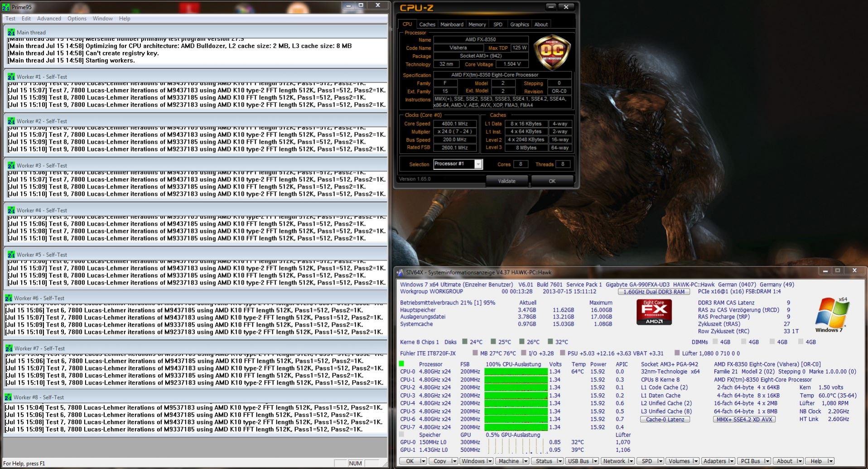Switch to the Graphics tab in CPU-Z

[519, 24]
